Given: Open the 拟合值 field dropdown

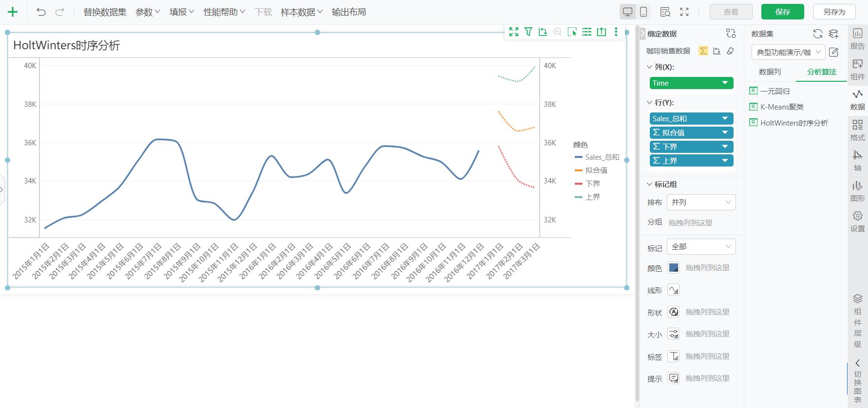Looking at the screenshot, I should (x=725, y=132).
